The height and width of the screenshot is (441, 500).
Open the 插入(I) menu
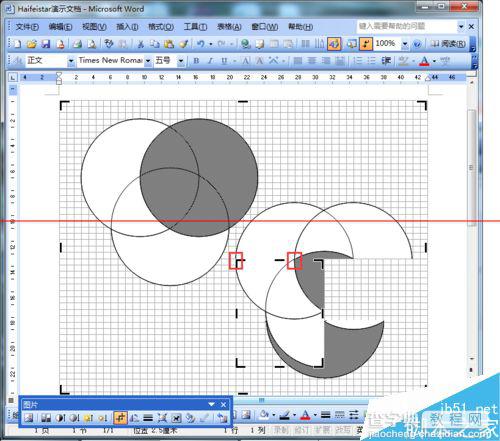coord(127,26)
